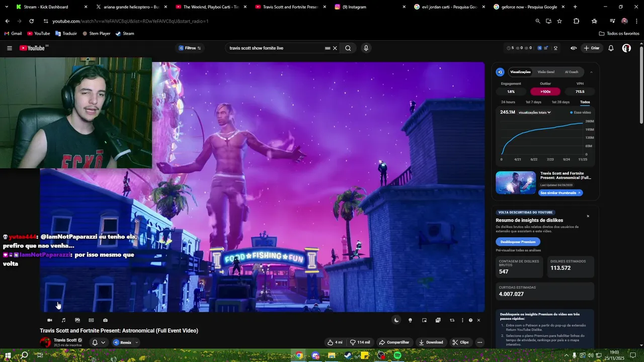Collapse the analytics panel with the chevron
Viewport: 644px width, 362px height.
coord(591,72)
